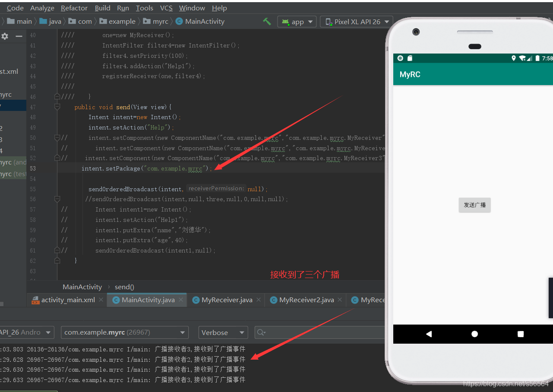Tap the emulator Home circle button
The height and width of the screenshot is (392, 553).
tap(474, 334)
